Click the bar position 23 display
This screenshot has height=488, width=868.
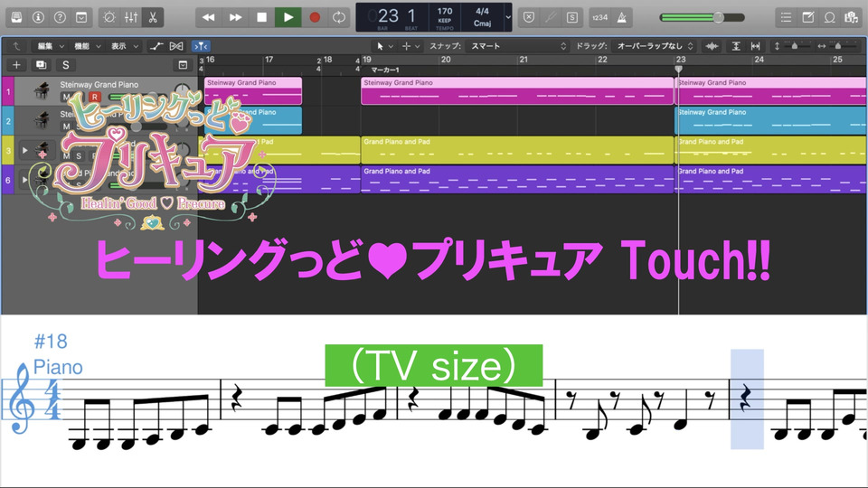[388, 15]
